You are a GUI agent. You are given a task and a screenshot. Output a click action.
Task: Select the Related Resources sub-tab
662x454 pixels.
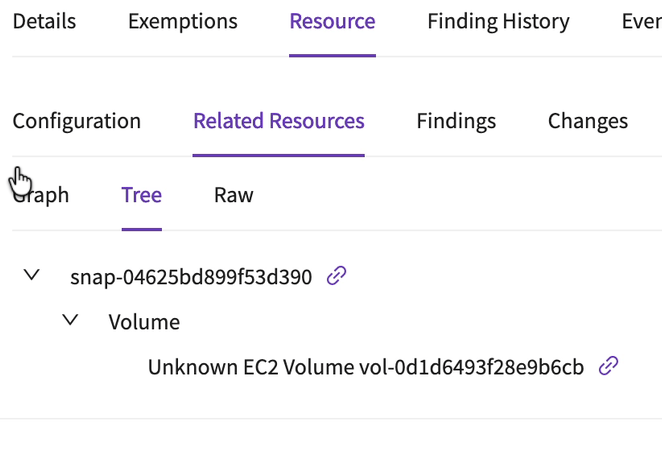279,121
